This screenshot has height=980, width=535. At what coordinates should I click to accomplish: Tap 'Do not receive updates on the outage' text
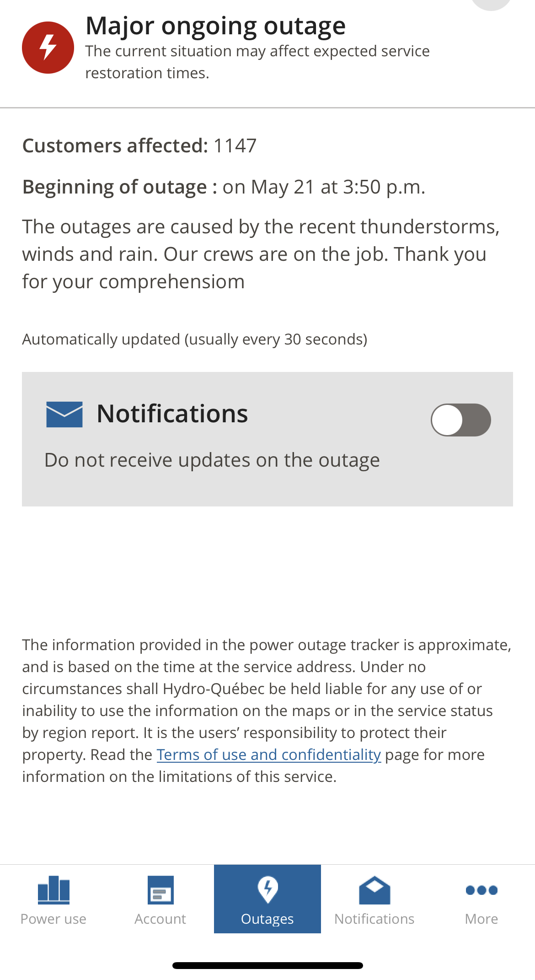(212, 460)
